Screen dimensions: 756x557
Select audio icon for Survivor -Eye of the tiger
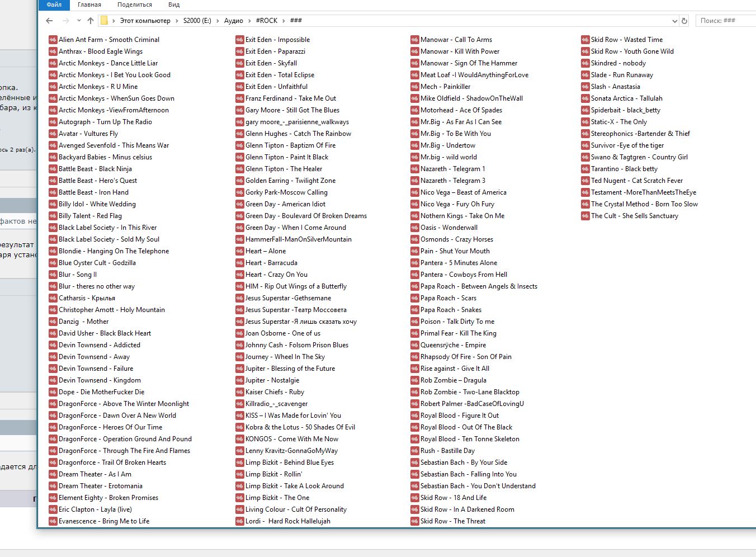(x=586, y=145)
